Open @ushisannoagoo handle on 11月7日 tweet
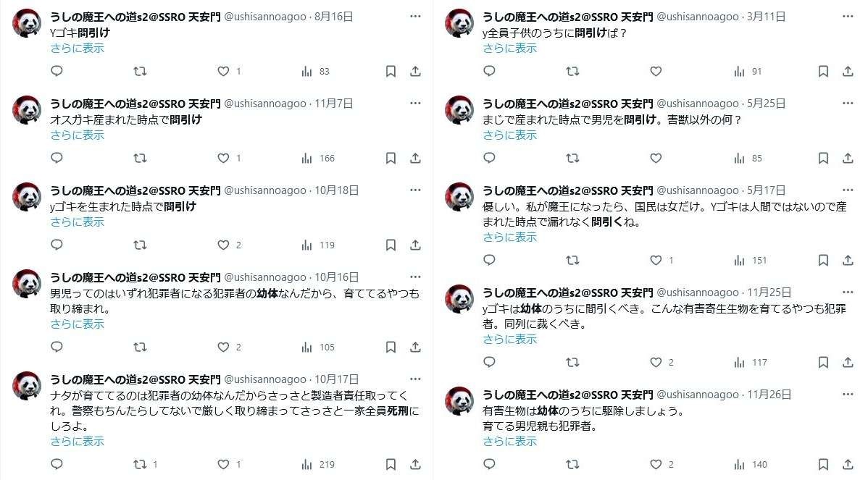The image size is (868, 480). pos(265,104)
